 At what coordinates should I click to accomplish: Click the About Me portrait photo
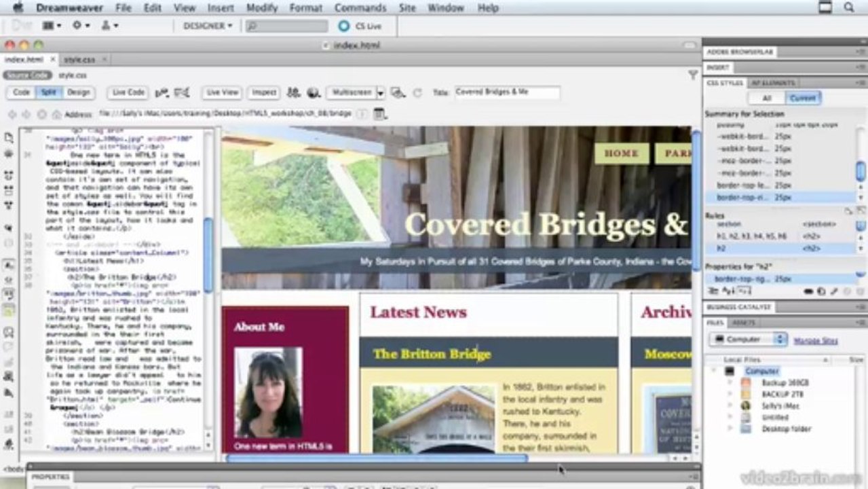tap(269, 393)
